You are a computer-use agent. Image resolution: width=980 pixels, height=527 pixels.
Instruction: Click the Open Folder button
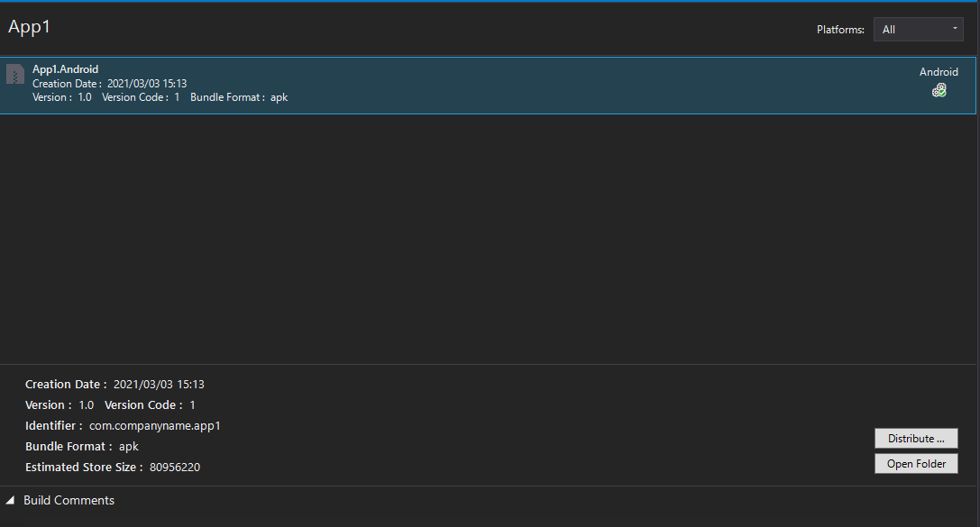pos(916,464)
